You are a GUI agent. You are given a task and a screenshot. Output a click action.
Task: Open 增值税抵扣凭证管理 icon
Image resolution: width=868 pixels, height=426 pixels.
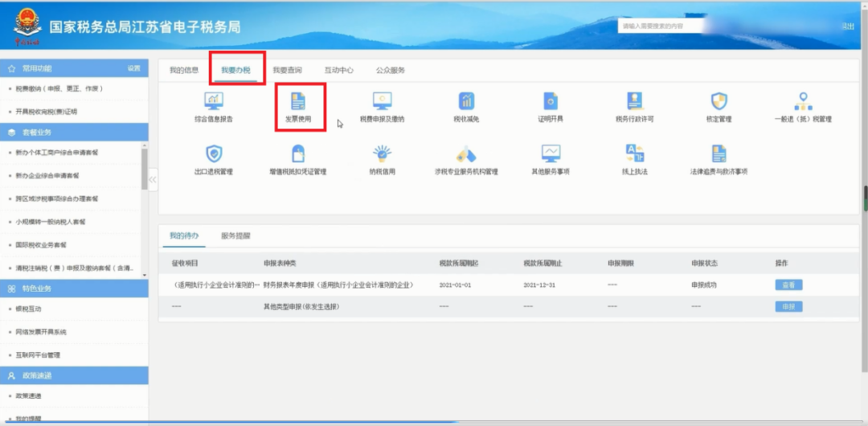click(298, 154)
